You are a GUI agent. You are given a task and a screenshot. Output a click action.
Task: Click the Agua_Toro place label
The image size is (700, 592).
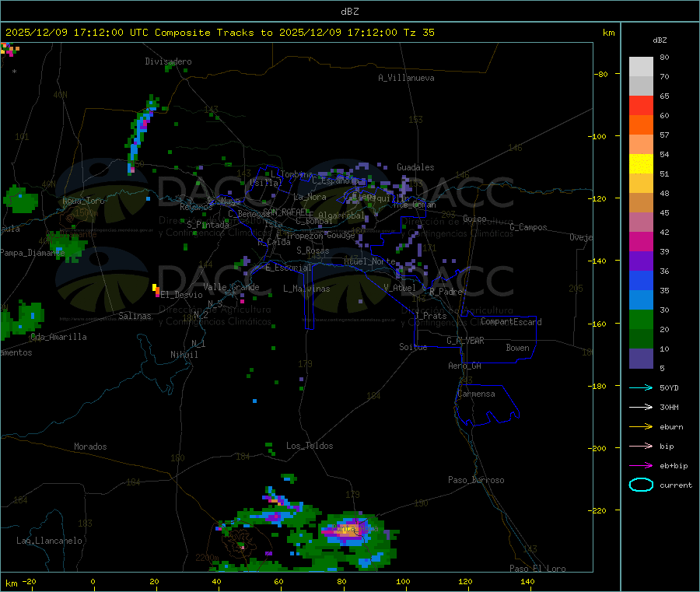pyautogui.click(x=83, y=201)
